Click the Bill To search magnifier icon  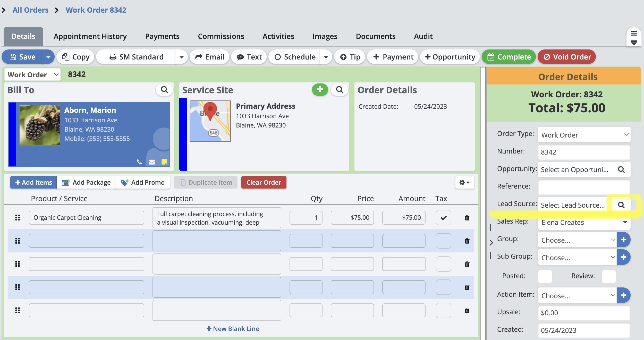164,90
